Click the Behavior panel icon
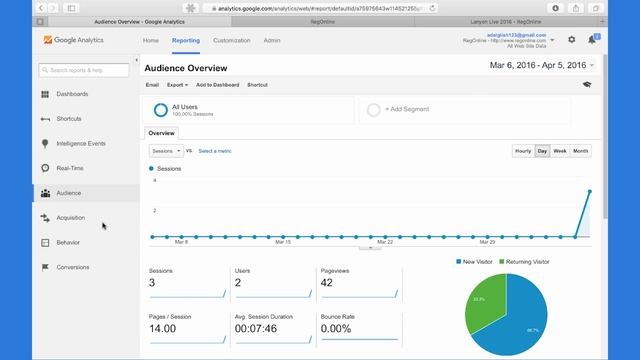Image resolution: width=640 pixels, height=360 pixels. [x=45, y=242]
